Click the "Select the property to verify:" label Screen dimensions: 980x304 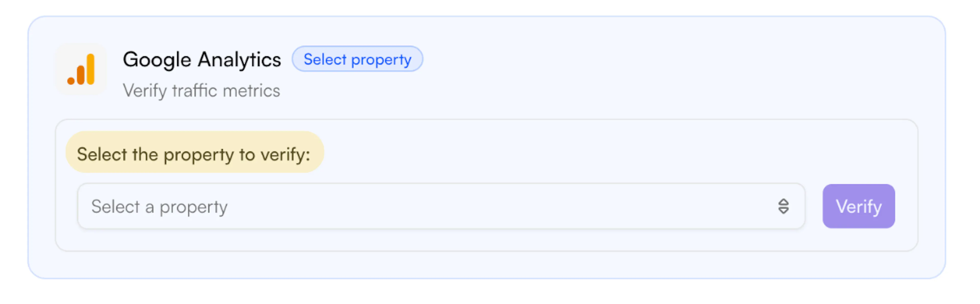click(194, 154)
